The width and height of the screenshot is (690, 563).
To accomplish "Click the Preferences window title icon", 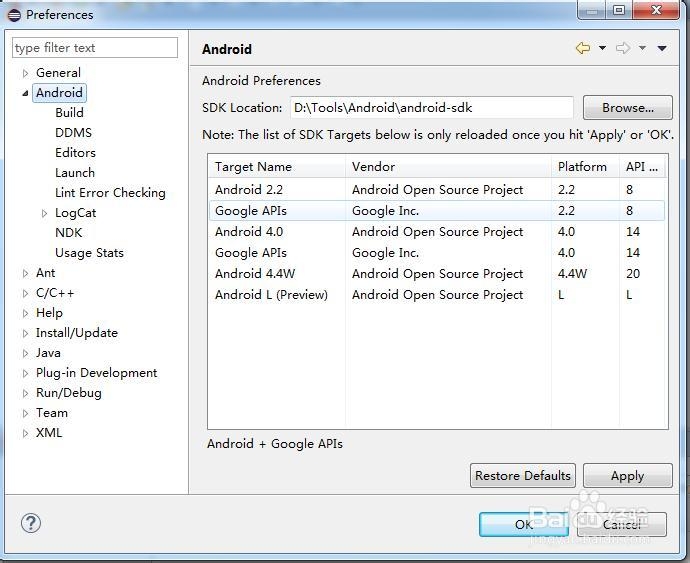I will pyautogui.click(x=14, y=15).
